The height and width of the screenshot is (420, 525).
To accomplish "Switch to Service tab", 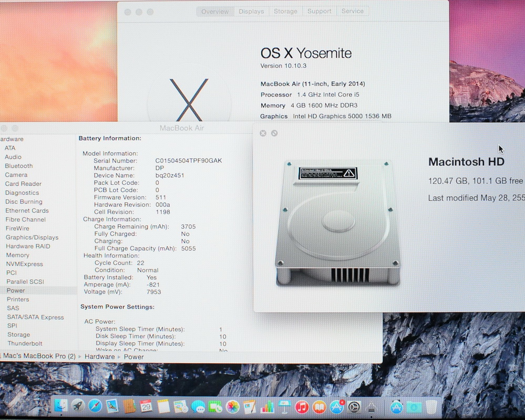I will [353, 12].
